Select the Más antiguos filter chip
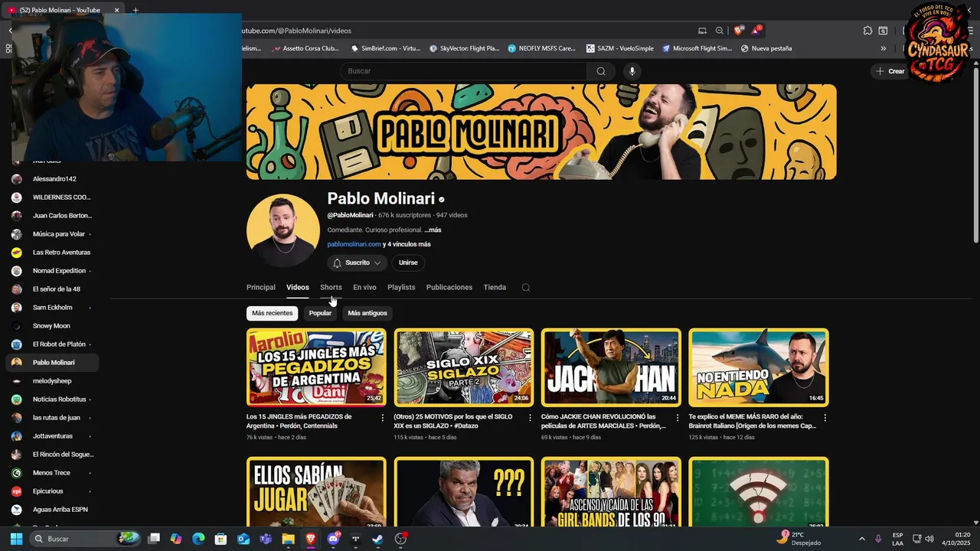 point(367,313)
